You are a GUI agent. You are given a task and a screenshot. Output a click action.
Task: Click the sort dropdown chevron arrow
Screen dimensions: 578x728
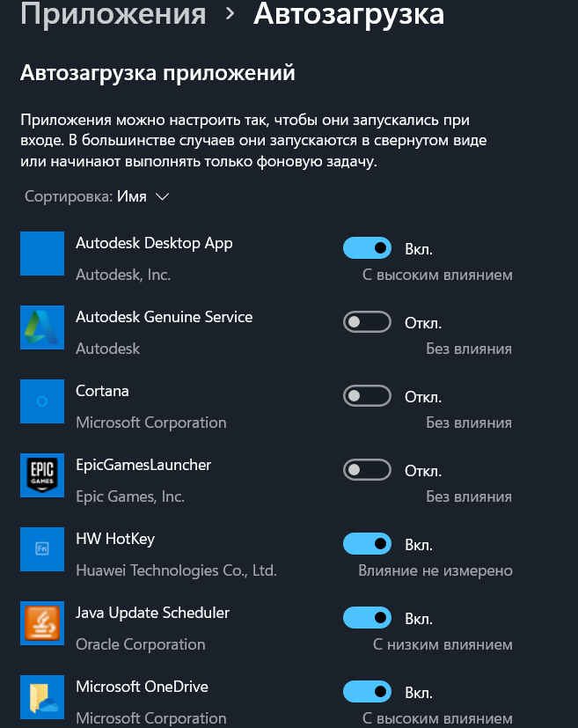[163, 197]
